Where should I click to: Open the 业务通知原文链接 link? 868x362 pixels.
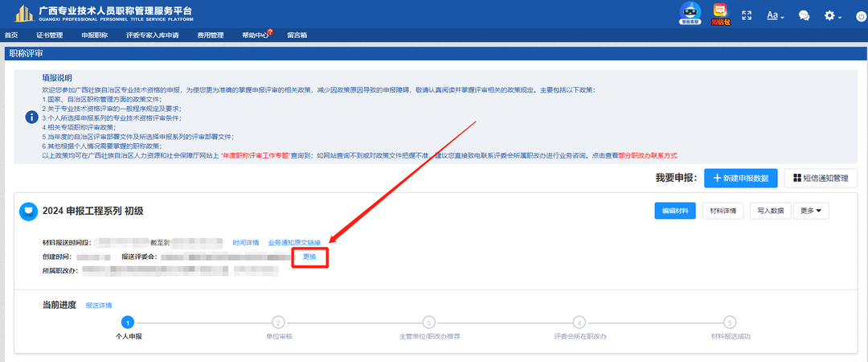pos(294,242)
